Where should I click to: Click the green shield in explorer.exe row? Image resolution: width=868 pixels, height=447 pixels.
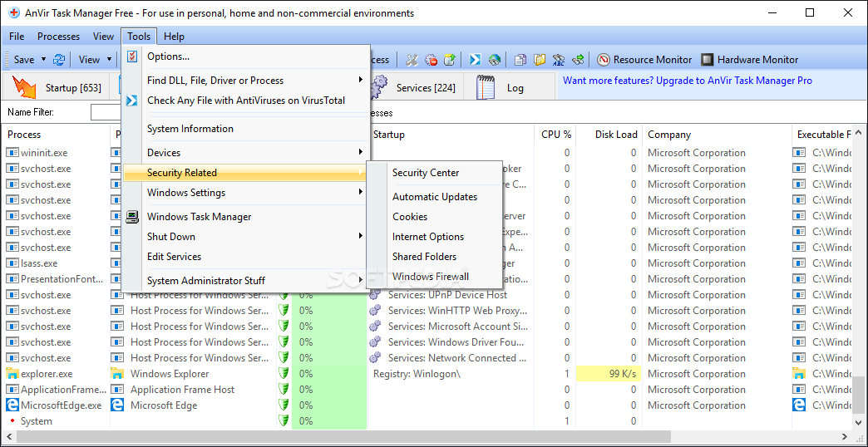pos(284,373)
